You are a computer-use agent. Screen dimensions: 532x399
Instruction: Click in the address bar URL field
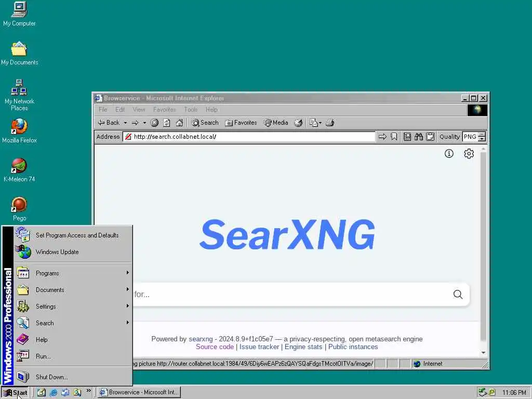[x=249, y=137]
